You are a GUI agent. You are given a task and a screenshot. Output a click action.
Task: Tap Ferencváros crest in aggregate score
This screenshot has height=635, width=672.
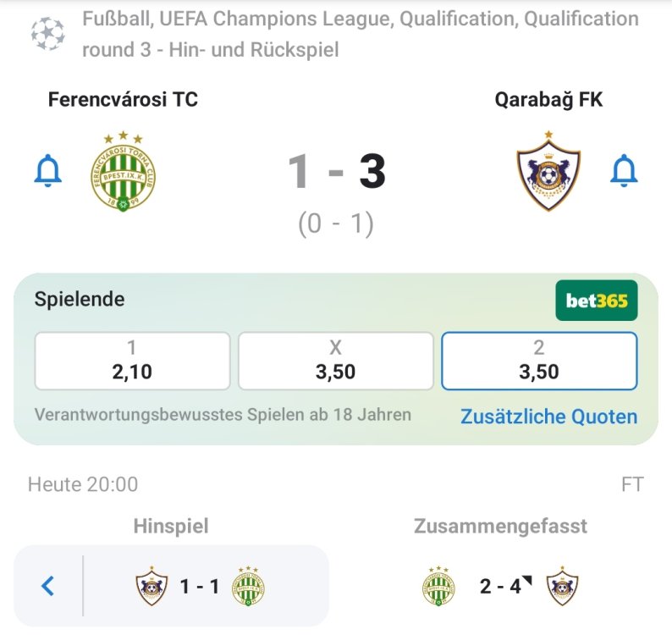tap(438, 586)
